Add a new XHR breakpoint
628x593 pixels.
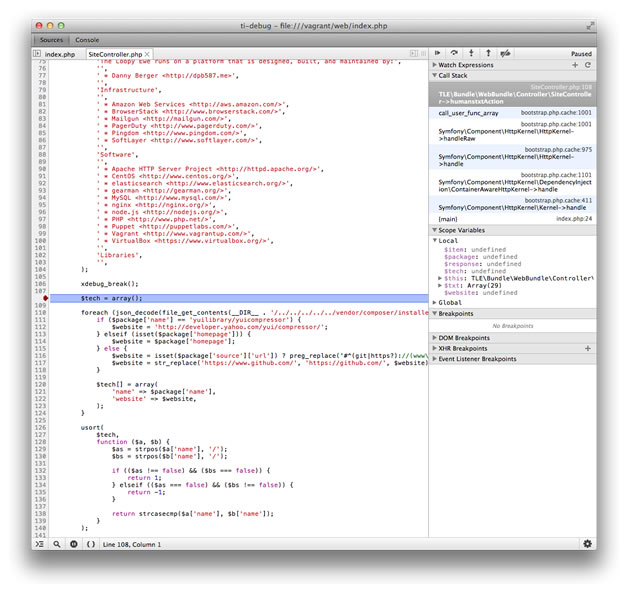[x=588, y=348]
